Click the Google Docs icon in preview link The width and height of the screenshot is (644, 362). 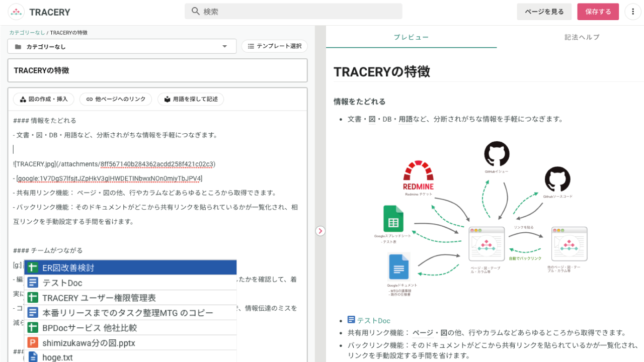pos(351,320)
